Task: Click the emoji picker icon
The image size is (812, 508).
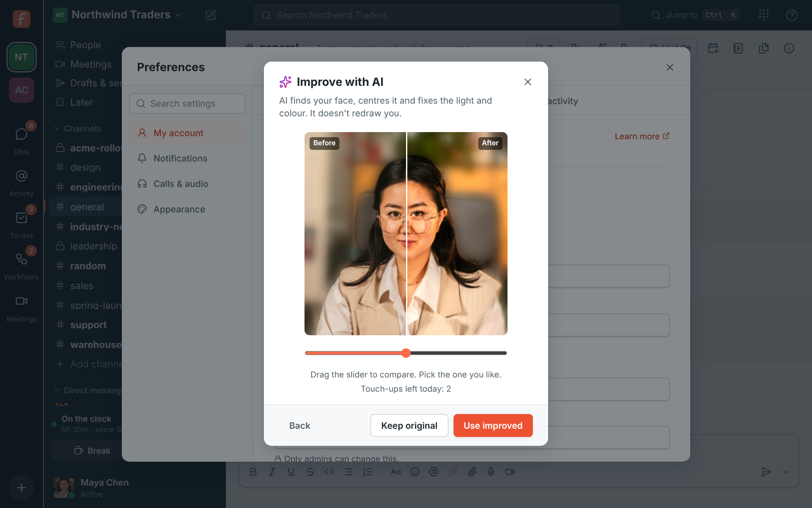Action: 415,472
